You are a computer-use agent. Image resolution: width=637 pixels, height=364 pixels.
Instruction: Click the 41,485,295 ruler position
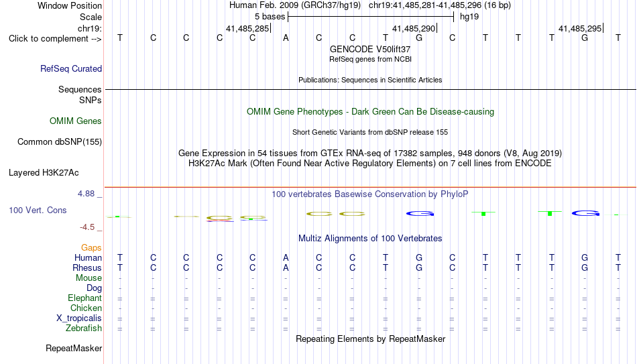pyautogui.click(x=580, y=28)
